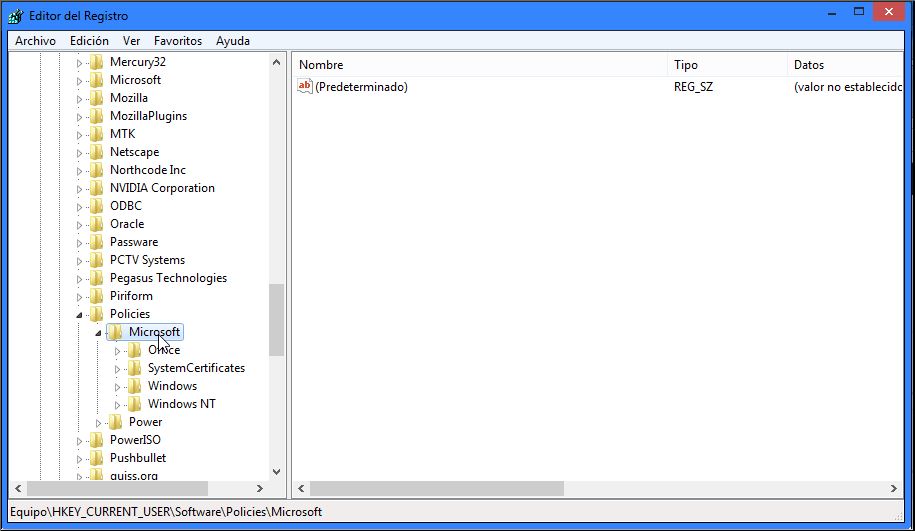Open the Ver menu
915x531 pixels.
pos(131,41)
